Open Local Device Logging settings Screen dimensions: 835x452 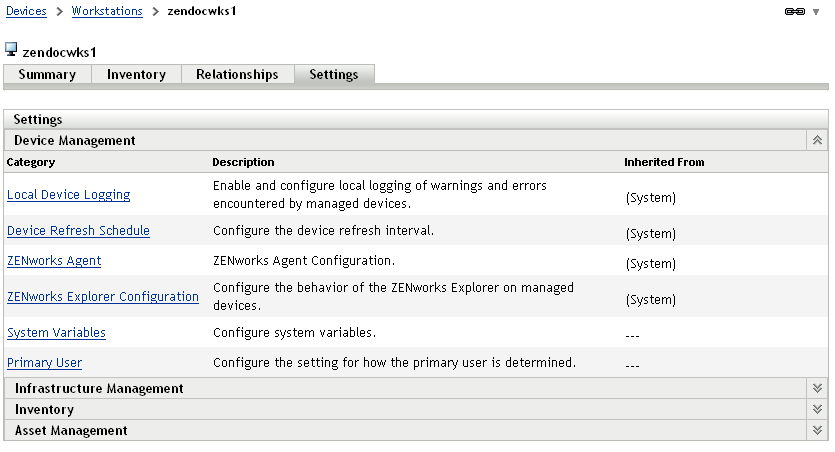point(68,195)
